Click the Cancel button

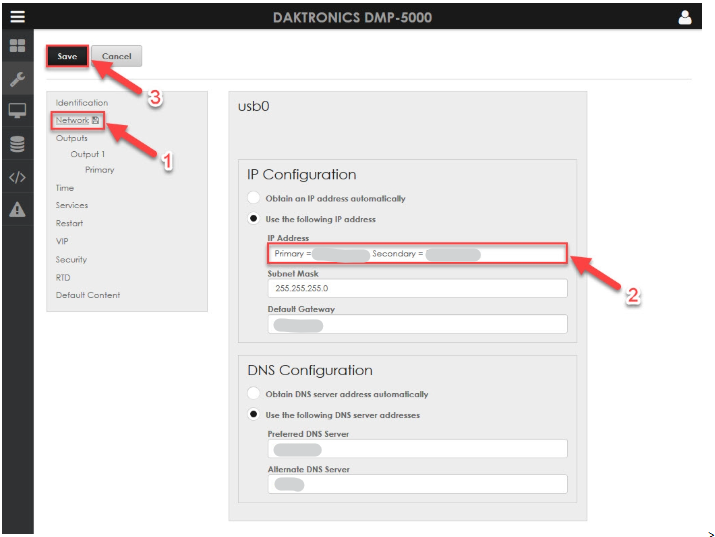pos(117,57)
